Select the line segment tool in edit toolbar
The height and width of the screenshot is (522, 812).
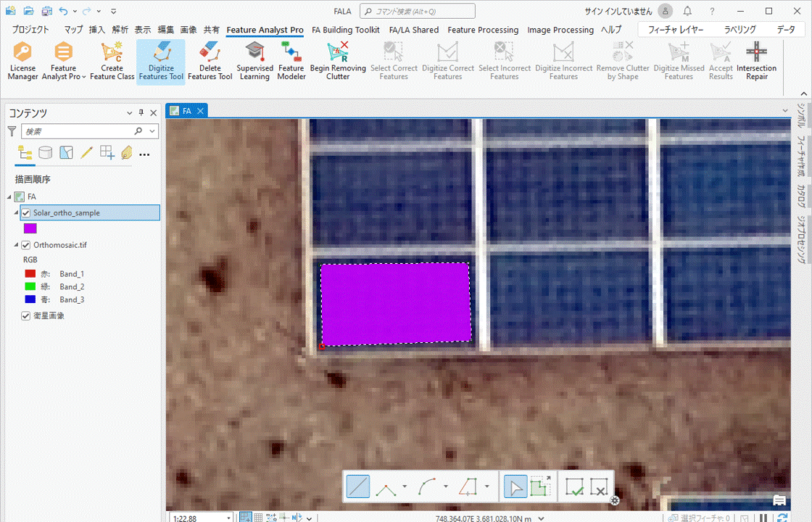coord(358,487)
